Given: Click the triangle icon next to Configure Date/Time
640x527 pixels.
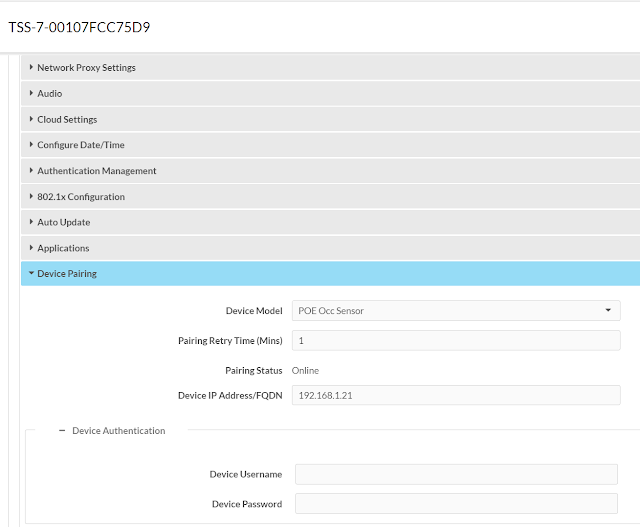Looking at the screenshot, I should 32,145.
